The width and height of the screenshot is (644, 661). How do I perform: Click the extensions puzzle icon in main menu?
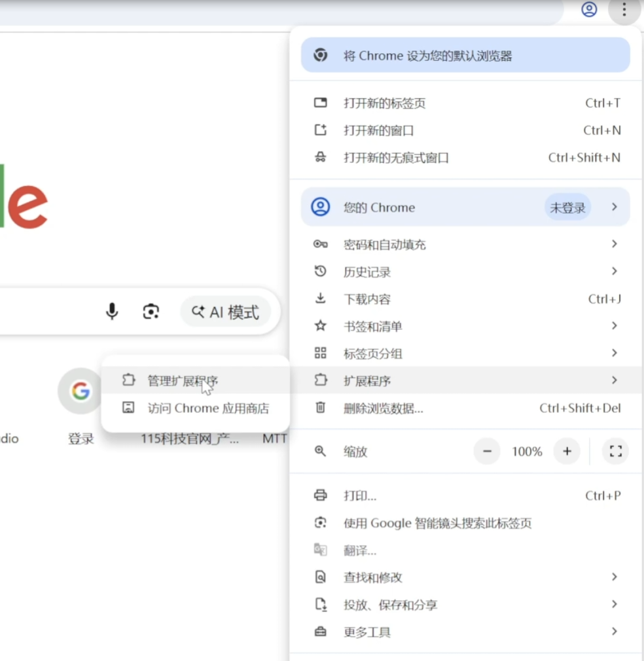coord(320,380)
